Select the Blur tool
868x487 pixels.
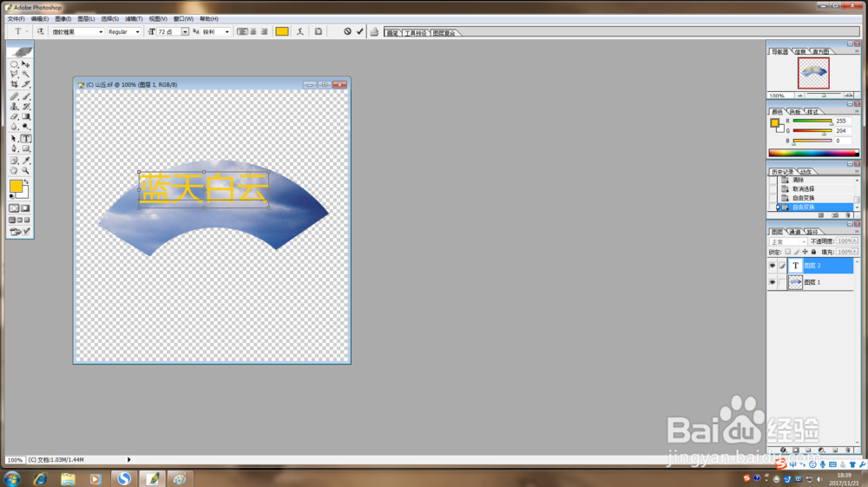(15, 126)
